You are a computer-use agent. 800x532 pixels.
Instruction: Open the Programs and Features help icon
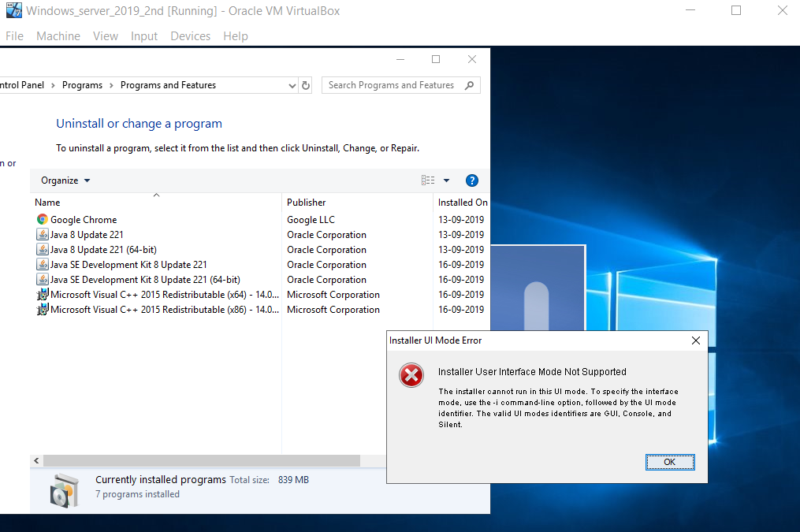pyautogui.click(x=472, y=180)
